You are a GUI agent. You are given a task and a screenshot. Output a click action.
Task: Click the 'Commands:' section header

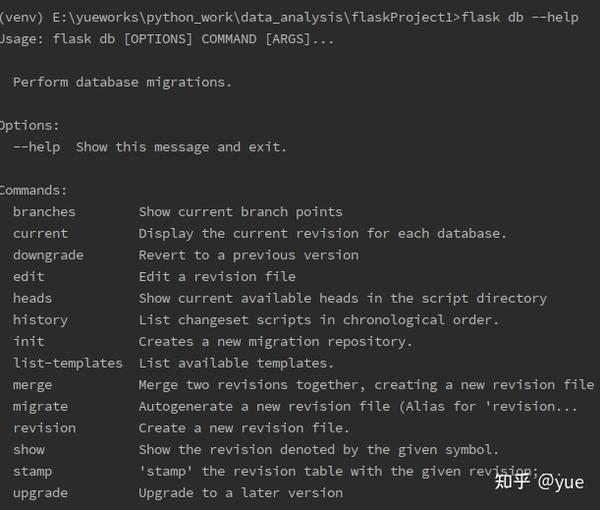[x=32, y=190]
